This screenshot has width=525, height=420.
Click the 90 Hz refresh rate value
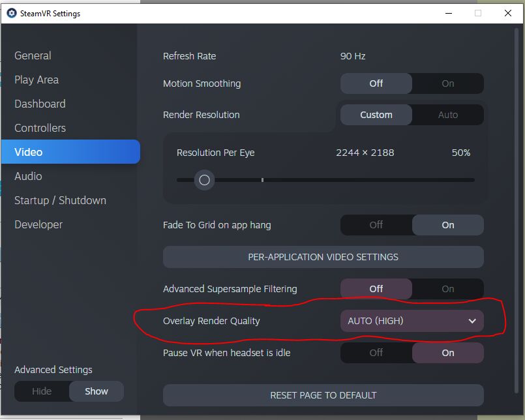(x=353, y=56)
